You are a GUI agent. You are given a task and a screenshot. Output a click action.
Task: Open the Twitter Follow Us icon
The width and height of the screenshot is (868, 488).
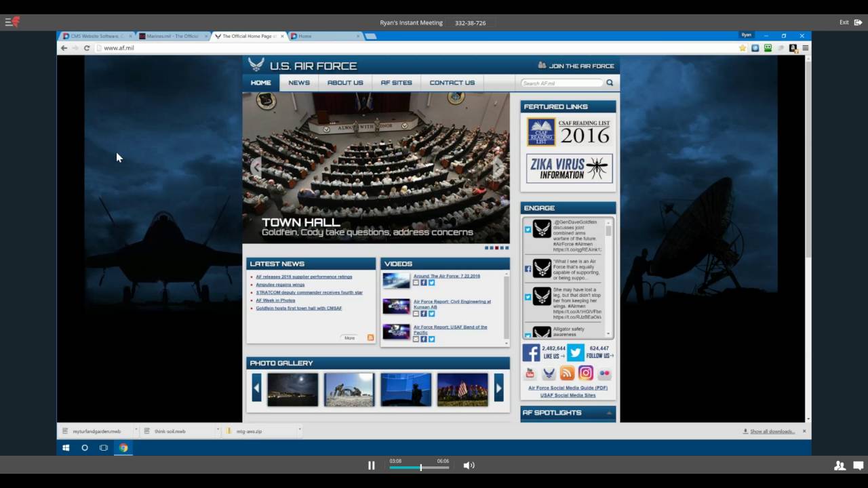(x=576, y=352)
